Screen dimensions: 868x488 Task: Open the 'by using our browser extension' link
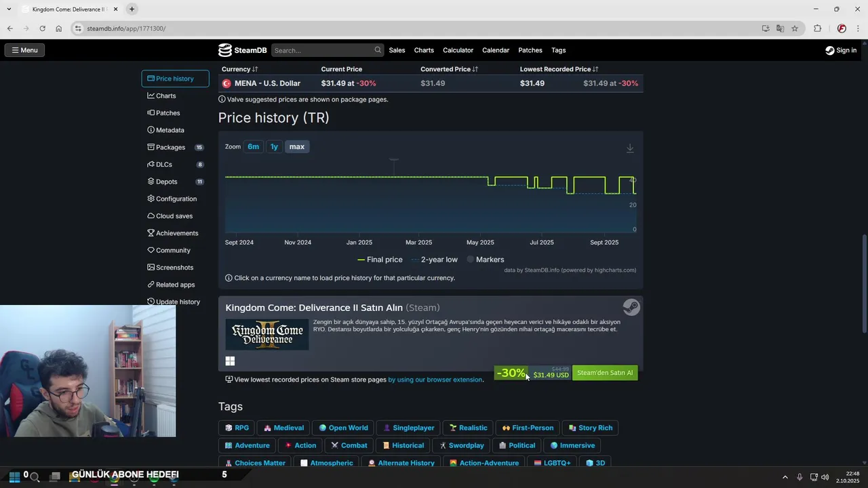click(x=435, y=380)
